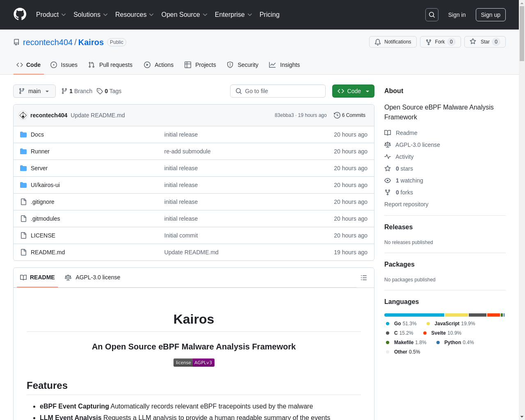Select the README tab in file viewer
Viewport: 525px width, 420px height.
(37, 278)
